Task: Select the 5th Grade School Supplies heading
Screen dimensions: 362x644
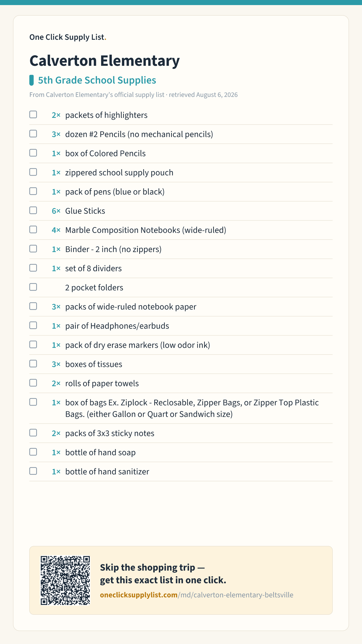Action: pos(97,80)
